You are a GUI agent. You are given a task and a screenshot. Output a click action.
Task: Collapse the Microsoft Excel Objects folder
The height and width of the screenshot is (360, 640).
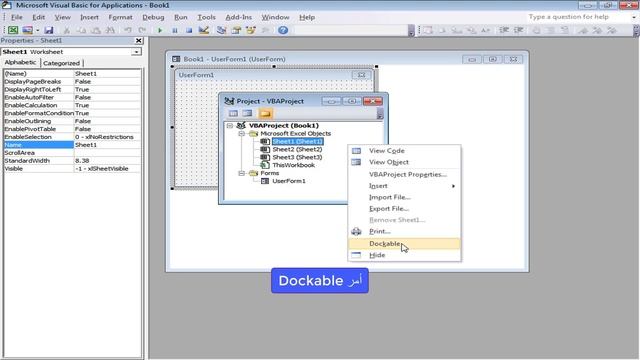[x=242, y=133]
